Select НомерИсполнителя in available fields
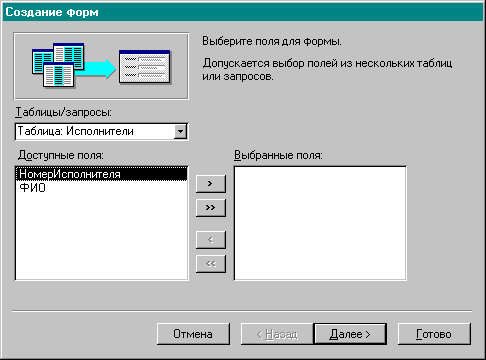 [x=101, y=174]
